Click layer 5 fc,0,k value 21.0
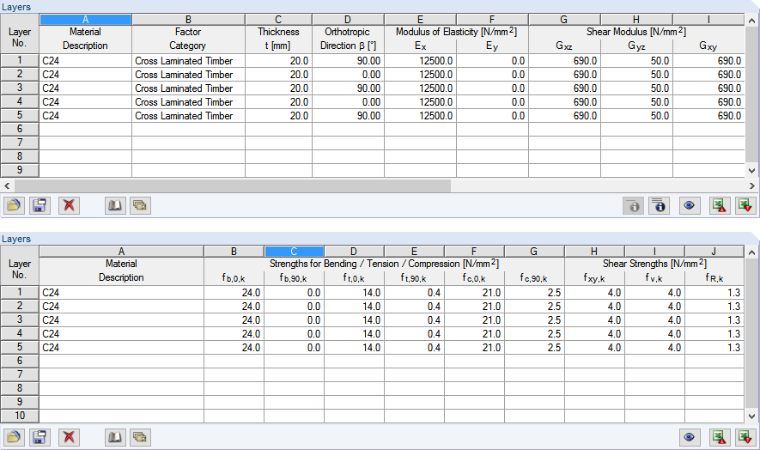 point(474,347)
